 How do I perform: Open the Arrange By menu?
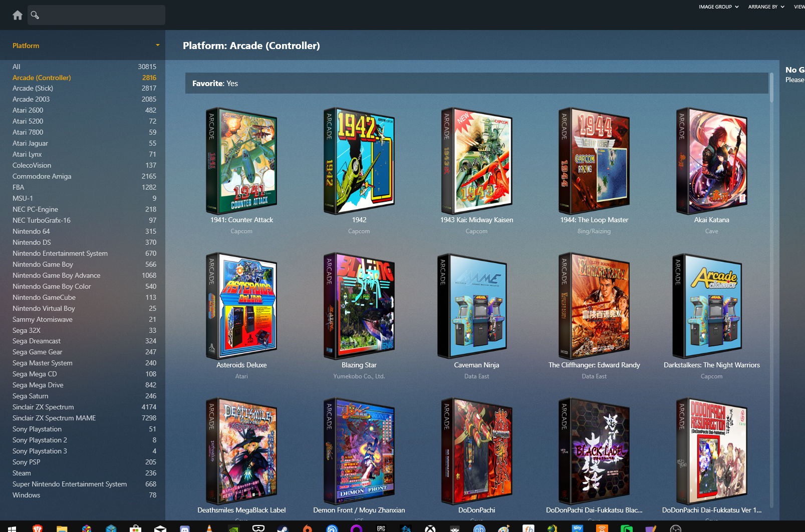766,7
